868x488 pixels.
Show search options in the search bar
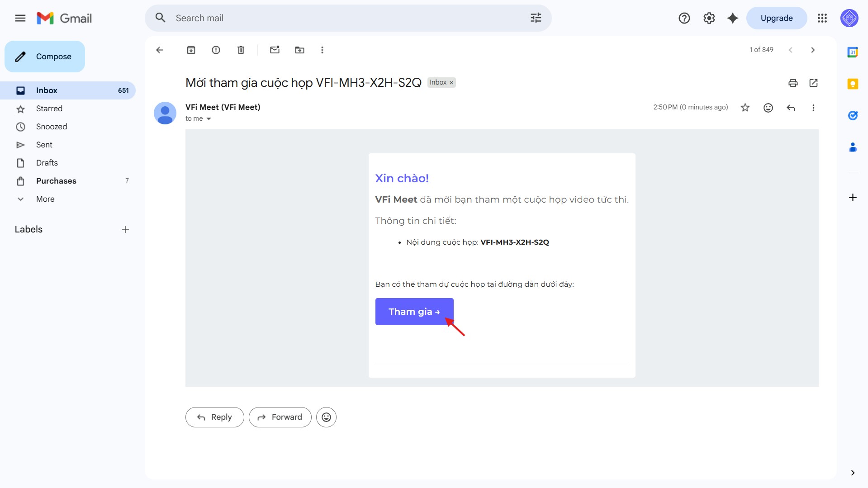pos(536,18)
